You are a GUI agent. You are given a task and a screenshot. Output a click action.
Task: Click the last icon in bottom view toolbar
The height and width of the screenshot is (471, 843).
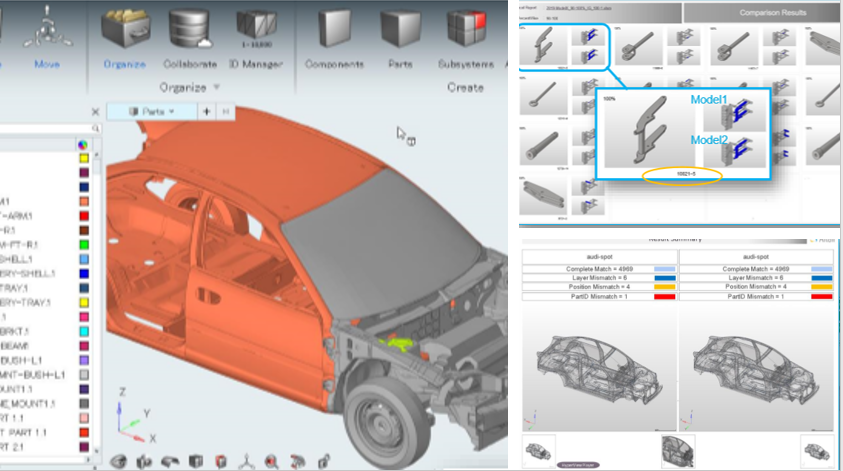[x=323, y=461]
